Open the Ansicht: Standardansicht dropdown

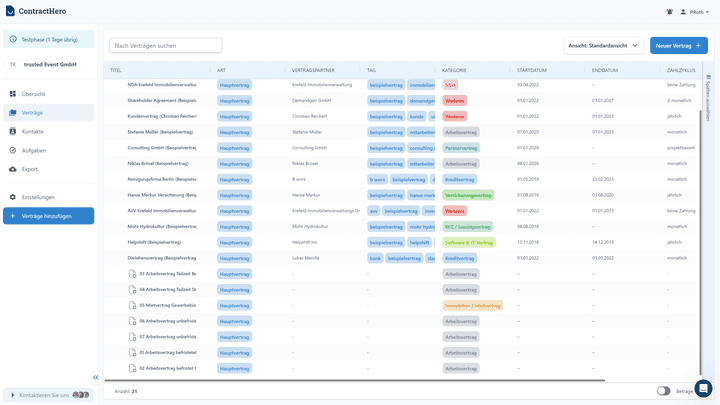click(603, 46)
